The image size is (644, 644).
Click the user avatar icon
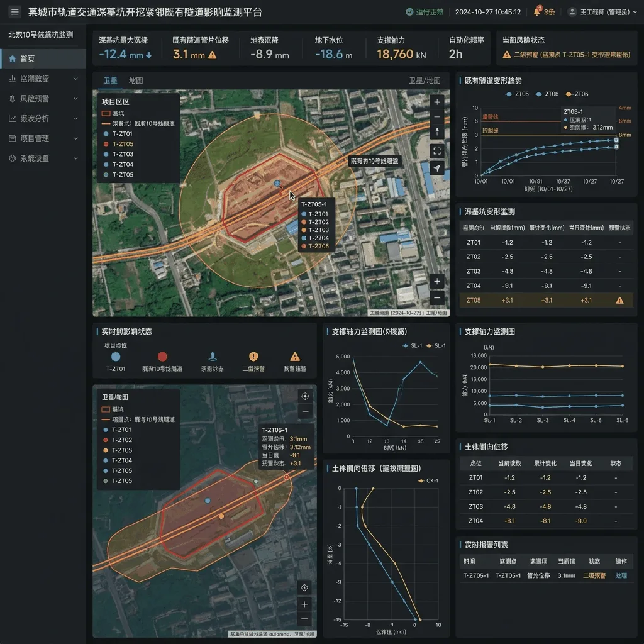click(572, 12)
